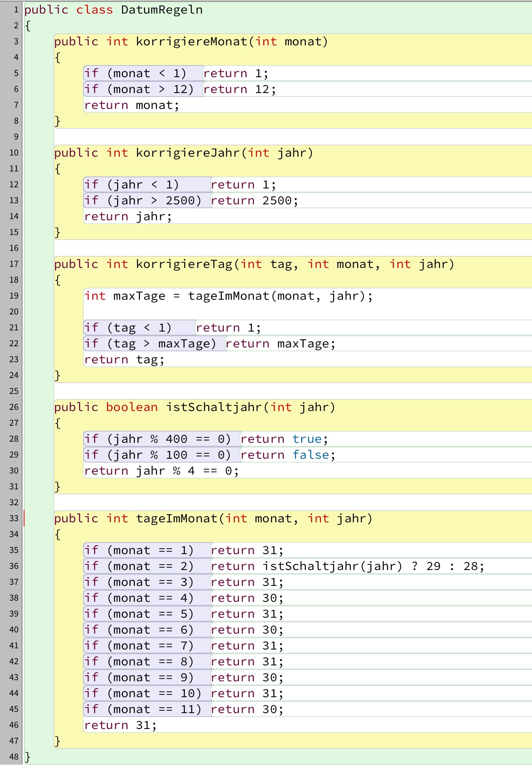Click the class name DatumRegeln

162,10
